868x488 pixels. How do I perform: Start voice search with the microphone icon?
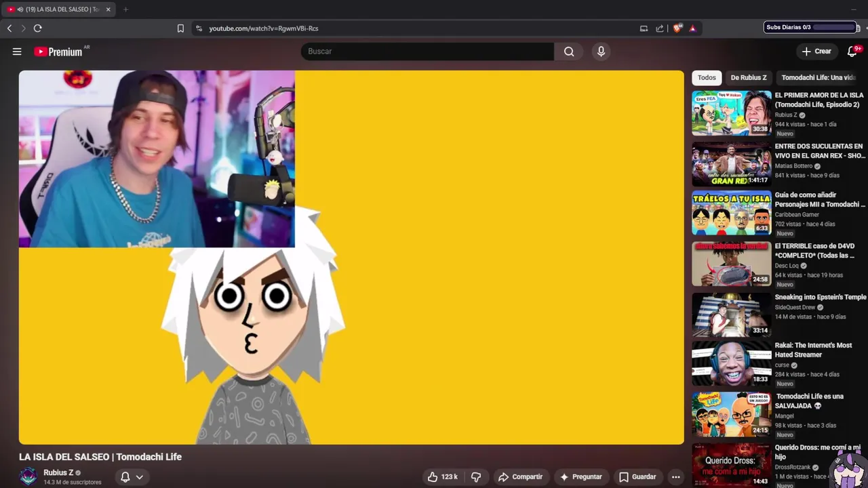(x=601, y=52)
